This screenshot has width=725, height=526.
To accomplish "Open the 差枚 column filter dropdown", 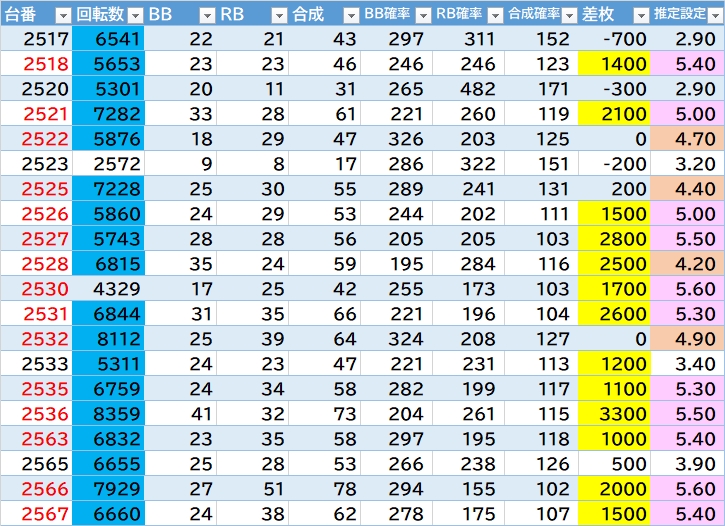I will click(639, 15).
